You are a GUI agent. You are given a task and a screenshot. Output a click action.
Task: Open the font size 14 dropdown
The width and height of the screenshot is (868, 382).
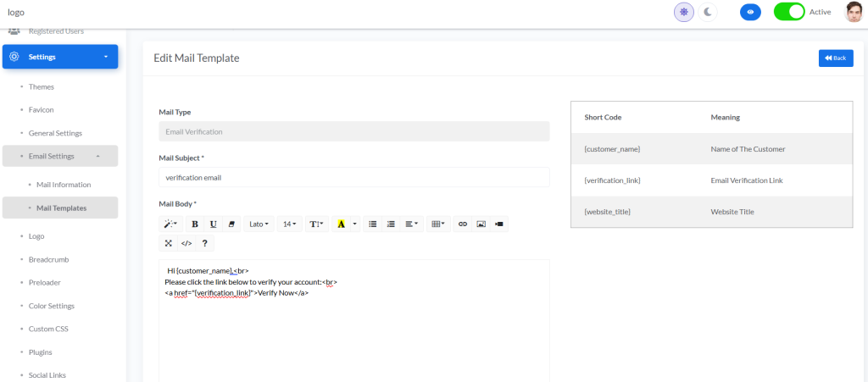290,224
